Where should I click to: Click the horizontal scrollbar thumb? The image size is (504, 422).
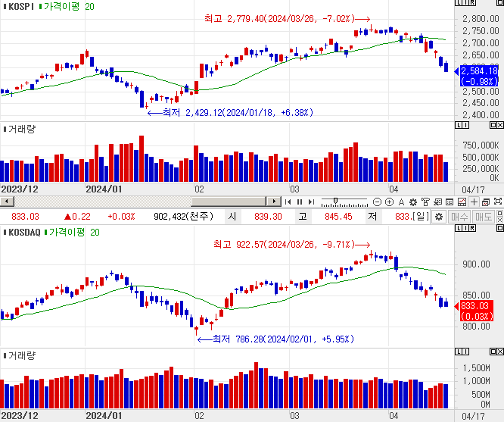[229, 202]
